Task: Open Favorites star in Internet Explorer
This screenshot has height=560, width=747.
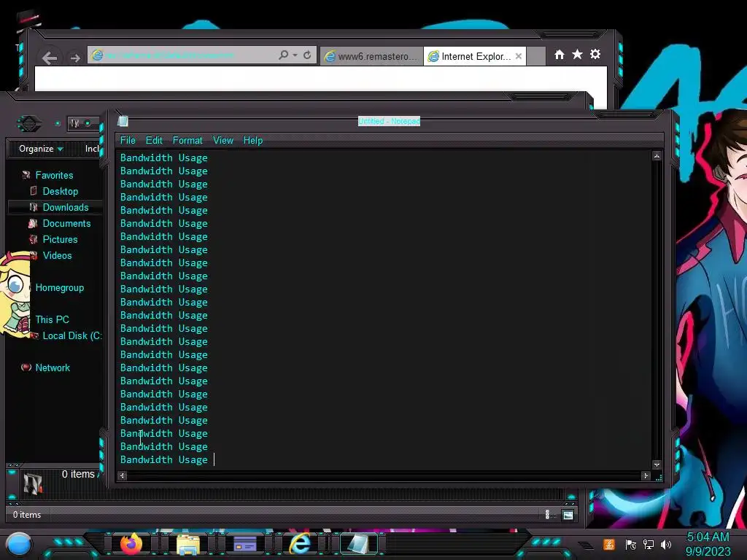Action: [577, 54]
